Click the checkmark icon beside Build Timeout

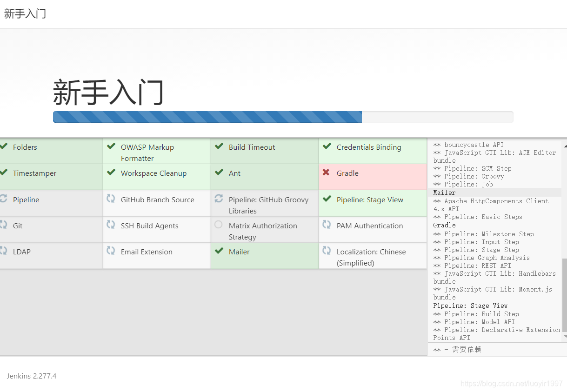pos(219,146)
